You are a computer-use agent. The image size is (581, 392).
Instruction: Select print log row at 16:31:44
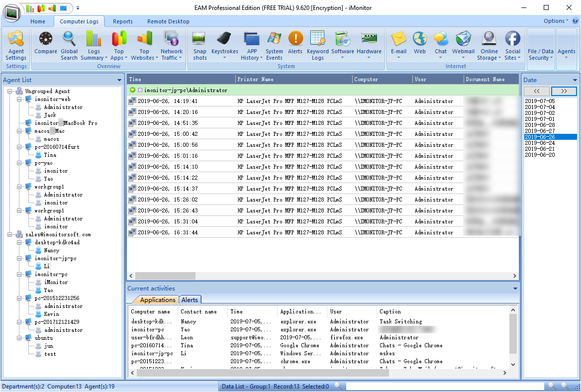click(323, 232)
